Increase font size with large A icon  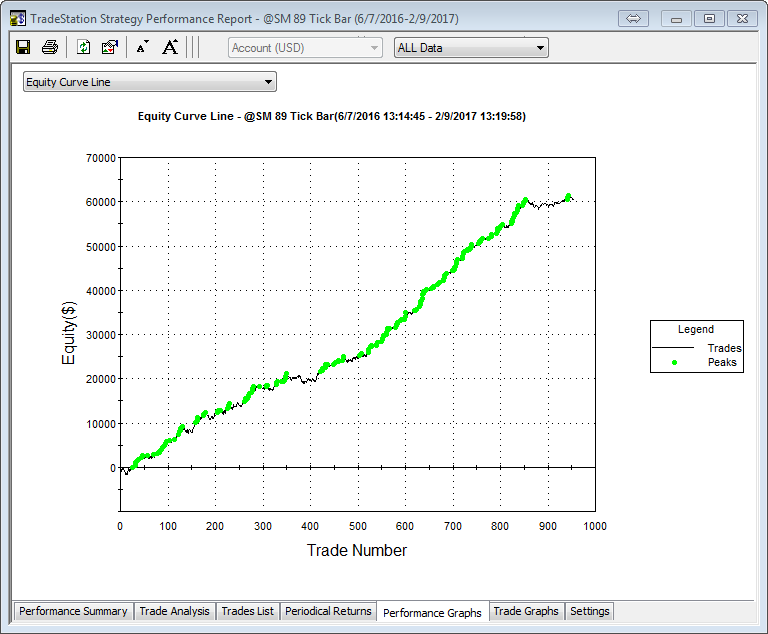pyautogui.click(x=170, y=47)
